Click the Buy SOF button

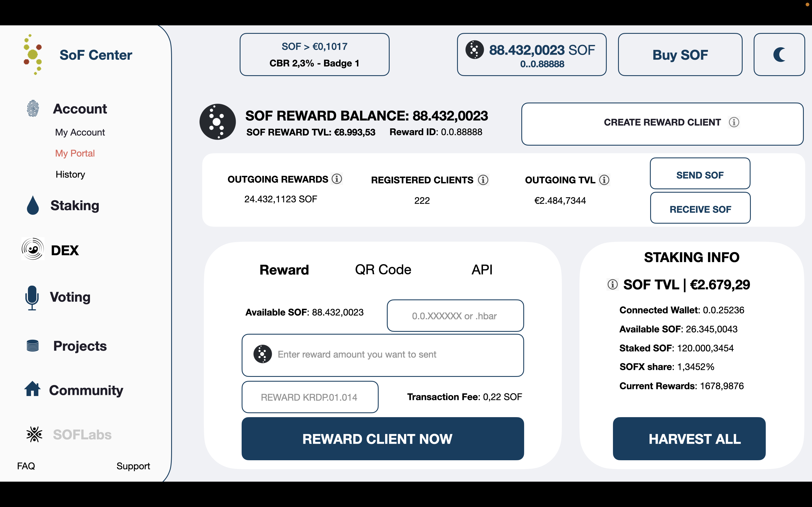tap(680, 54)
